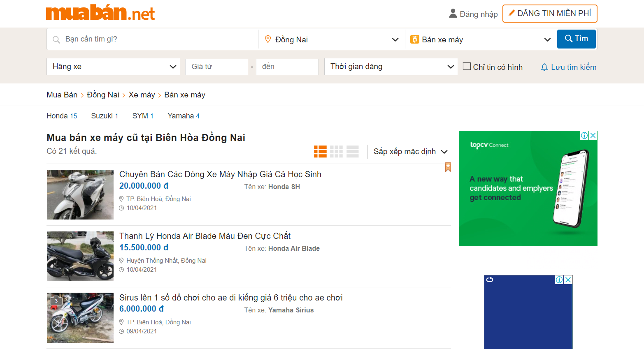
Task: Click the Đăng nhập login link
Action: tap(479, 14)
